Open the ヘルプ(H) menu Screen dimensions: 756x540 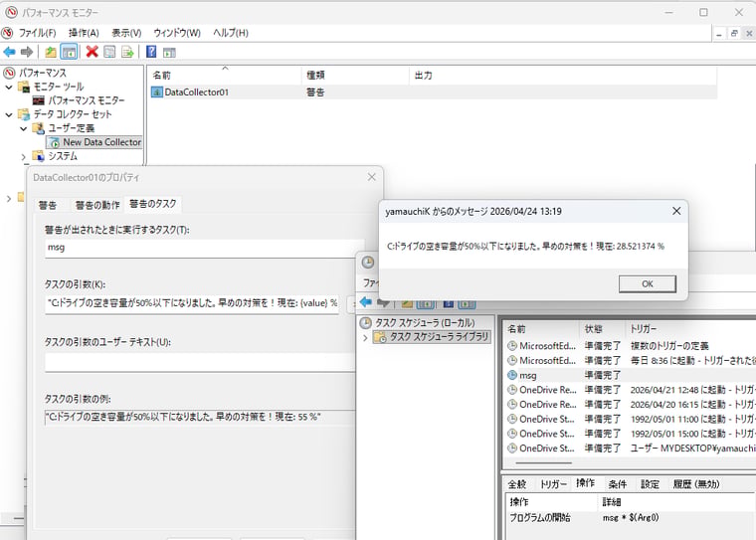coord(231,33)
